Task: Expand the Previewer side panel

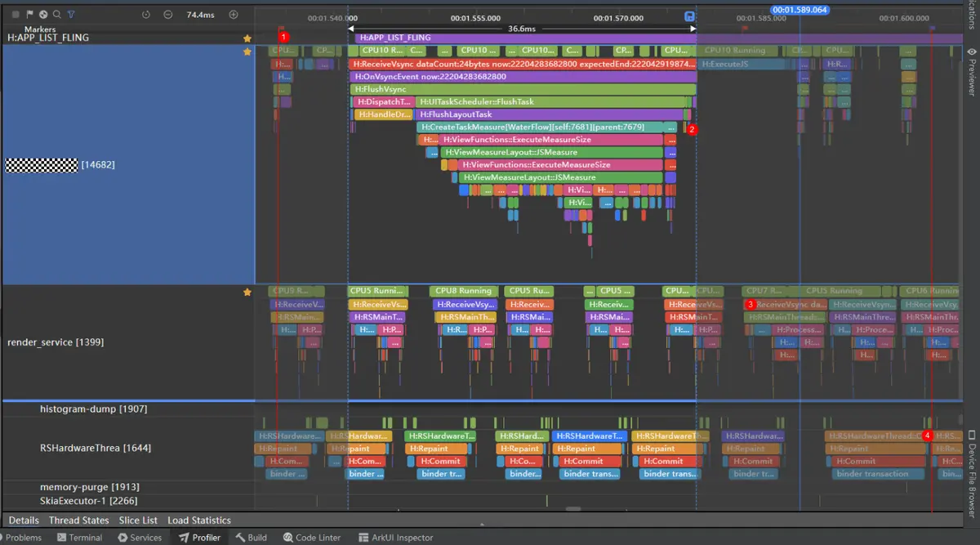Action: [x=971, y=72]
